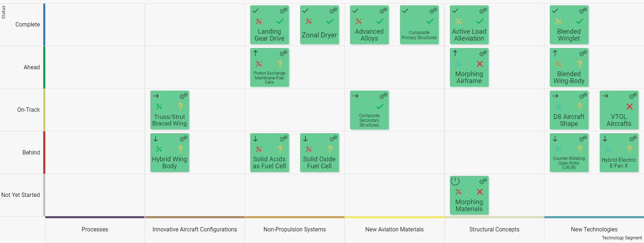Open the "Hybrid Wing Body" card title
Image resolution: width=644 pixels, height=243 pixels.
click(170, 162)
